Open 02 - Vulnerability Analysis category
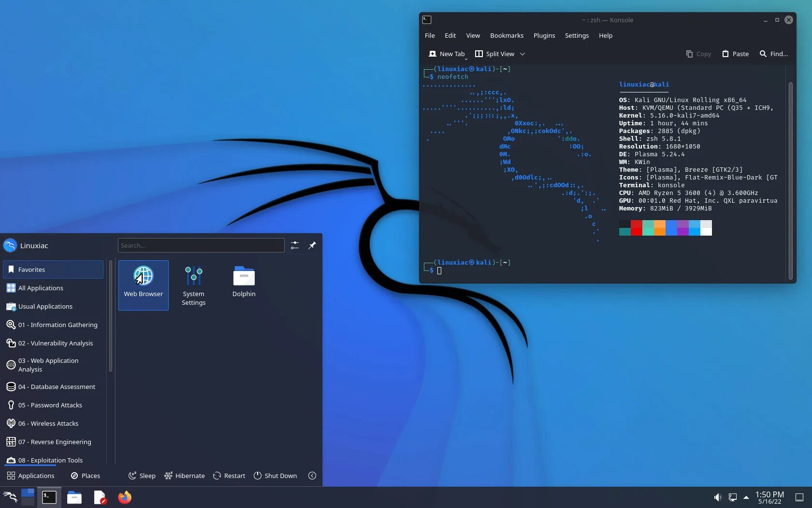 53,343
